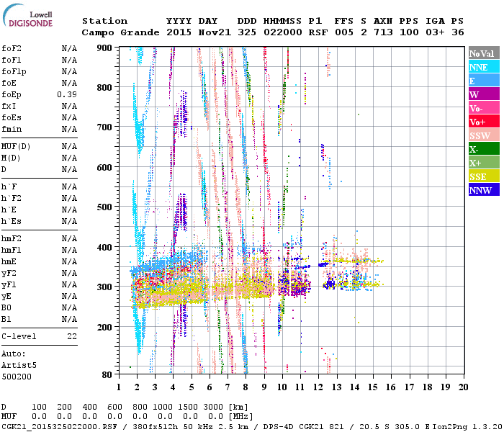This screenshot has width=504, height=432.
Task: Click the hmE parameter label
Action: 9,261
